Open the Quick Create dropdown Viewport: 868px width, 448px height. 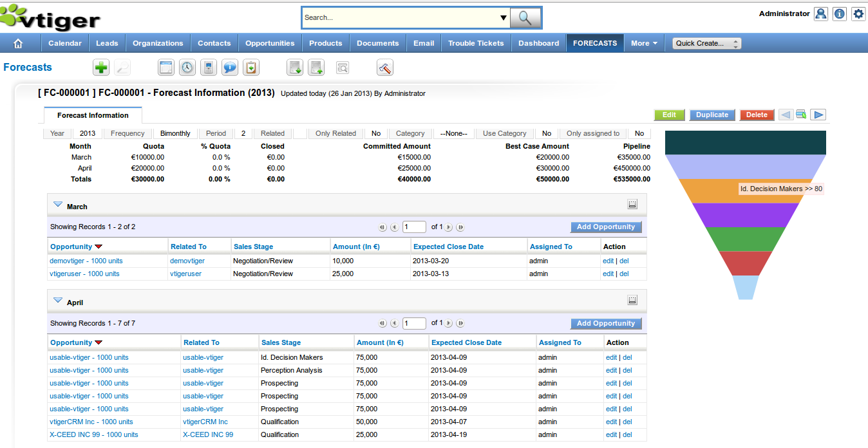coord(706,43)
